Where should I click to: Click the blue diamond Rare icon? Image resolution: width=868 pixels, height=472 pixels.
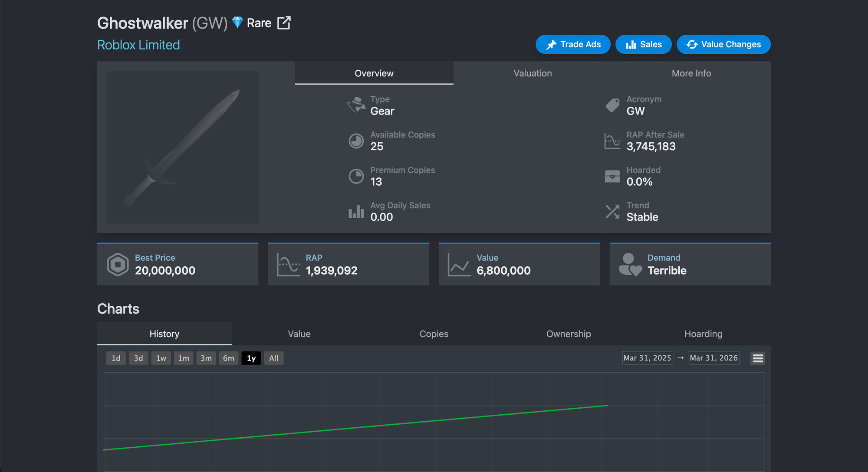[237, 22]
